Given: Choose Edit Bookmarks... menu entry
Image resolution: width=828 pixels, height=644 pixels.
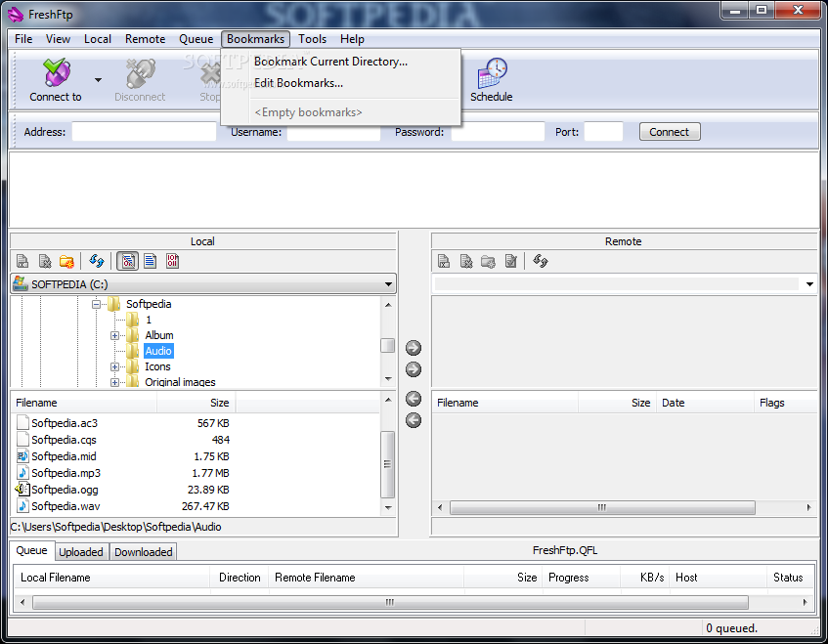Looking at the screenshot, I should click(298, 83).
